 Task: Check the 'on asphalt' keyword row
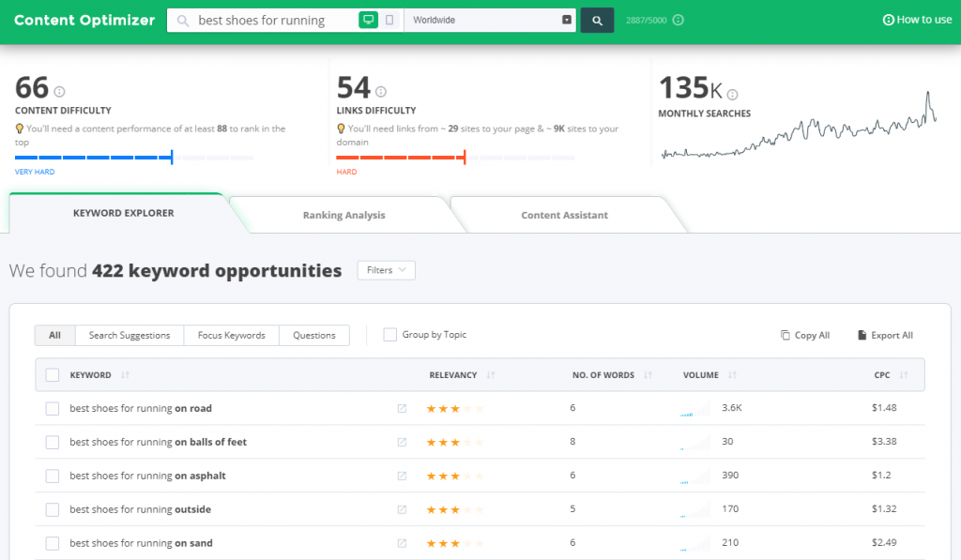coord(53,477)
